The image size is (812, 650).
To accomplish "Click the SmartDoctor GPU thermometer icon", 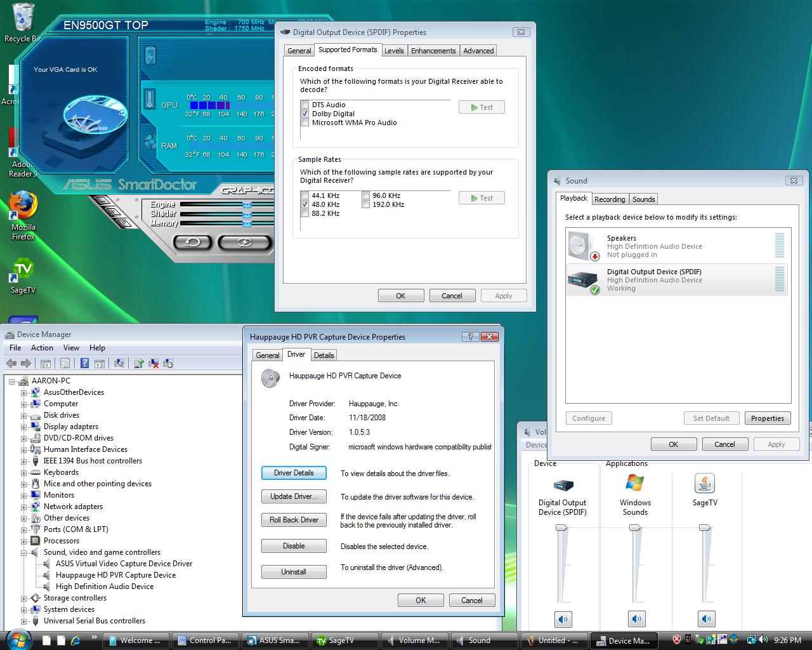I will pos(150,99).
